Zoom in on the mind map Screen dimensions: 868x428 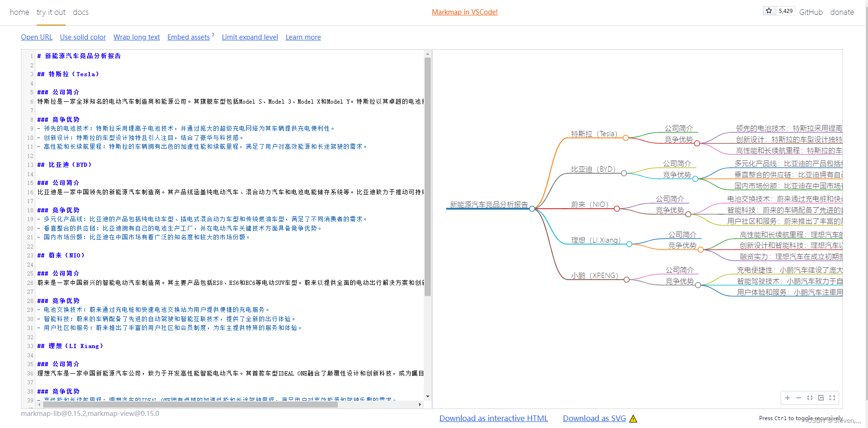788,398
